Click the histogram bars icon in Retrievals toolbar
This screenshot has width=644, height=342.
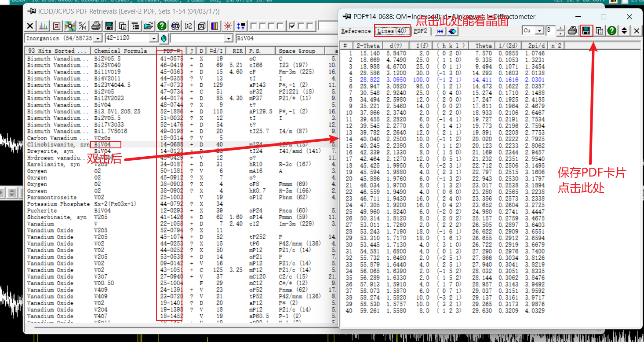click(43, 26)
